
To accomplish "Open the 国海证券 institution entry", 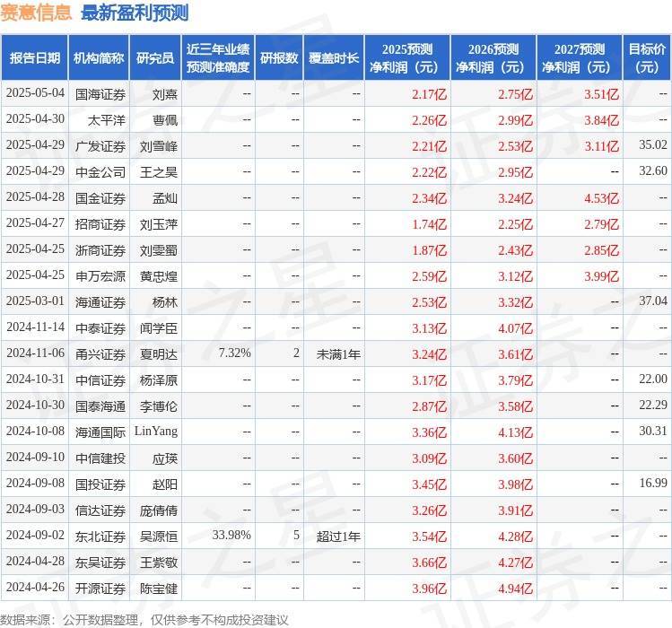I will (x=100, y=93).
